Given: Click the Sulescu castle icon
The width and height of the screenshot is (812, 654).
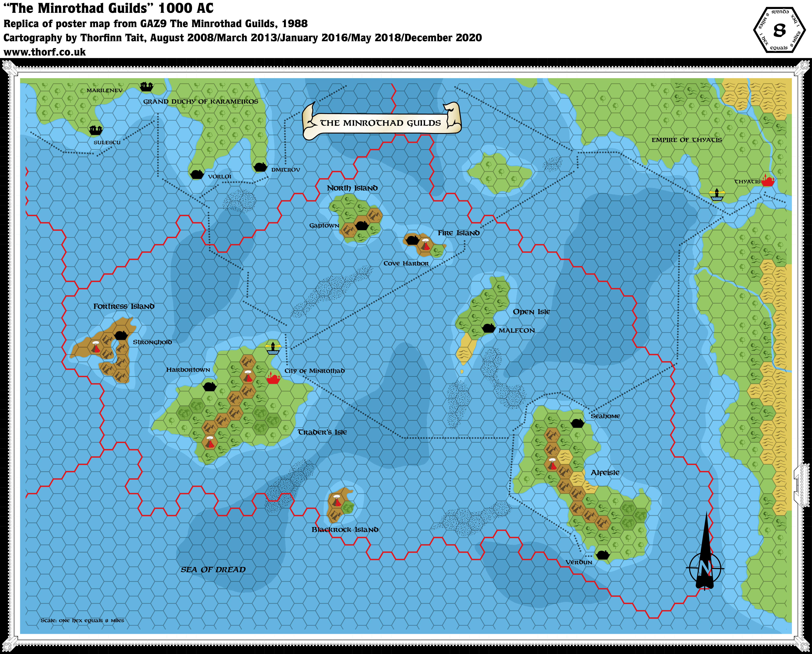Looking at the screenshot, I should tap(96, 130).
